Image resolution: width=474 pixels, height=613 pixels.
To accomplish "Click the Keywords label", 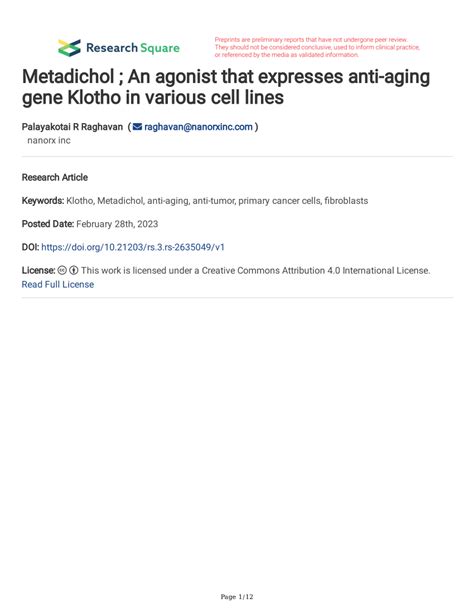I will click(x=43, y=201).
